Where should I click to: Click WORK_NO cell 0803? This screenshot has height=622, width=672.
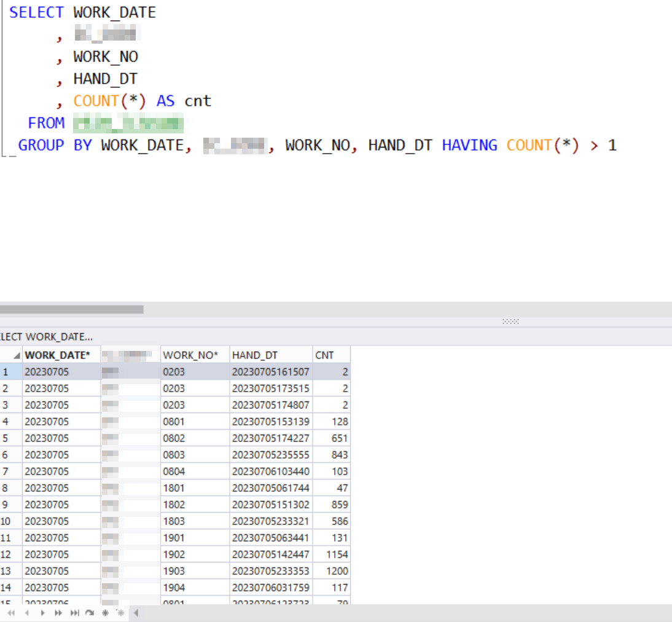[195, 455]
